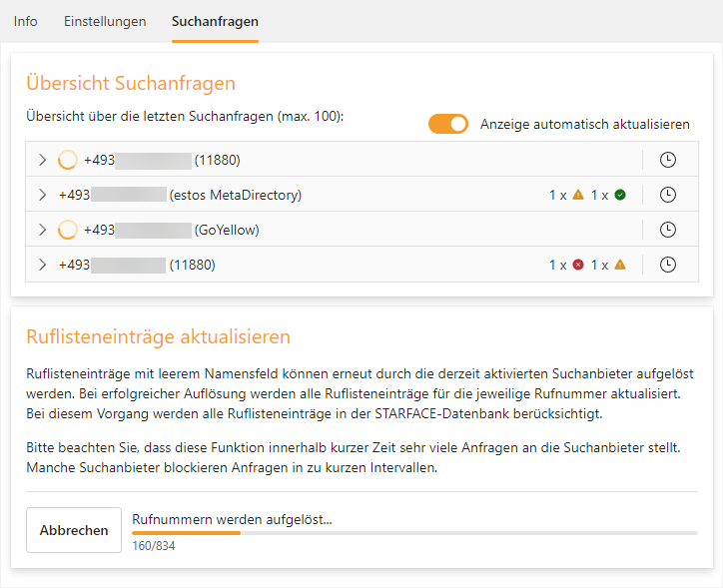
Task: Toggle Anzeige automatisch aktualisieren switch
Action: pos(448,124)
